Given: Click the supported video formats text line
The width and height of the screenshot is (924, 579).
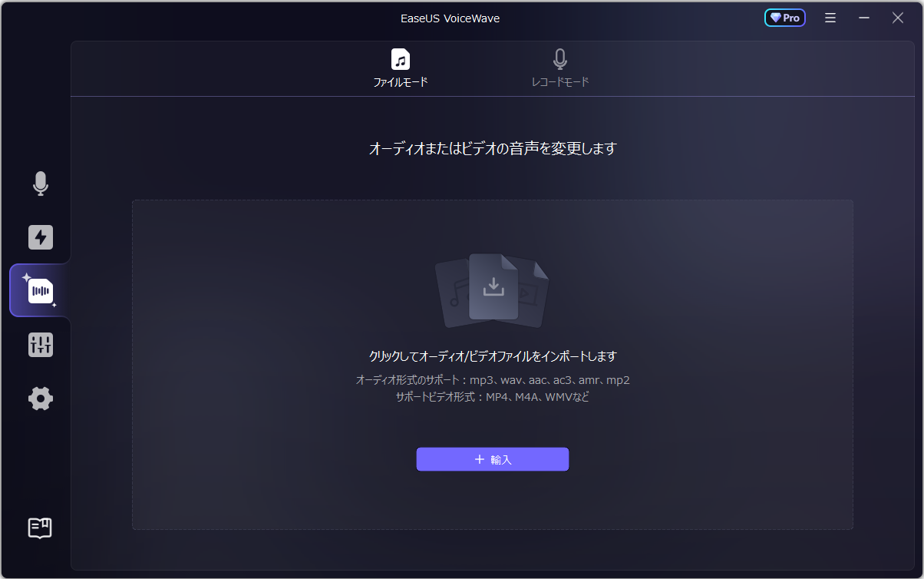Looking at the screenshot, I should pyautogui.click(x=492, y=396).
